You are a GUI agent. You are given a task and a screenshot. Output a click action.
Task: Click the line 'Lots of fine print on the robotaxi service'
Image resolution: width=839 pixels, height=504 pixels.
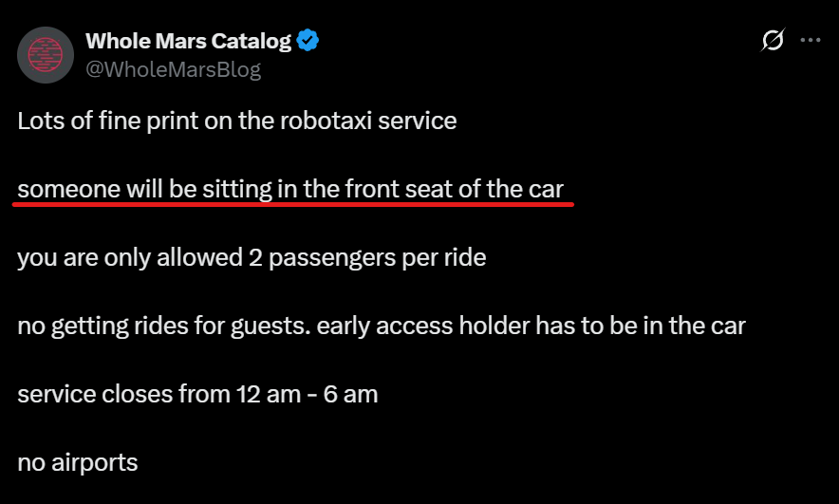pos(237,121)
